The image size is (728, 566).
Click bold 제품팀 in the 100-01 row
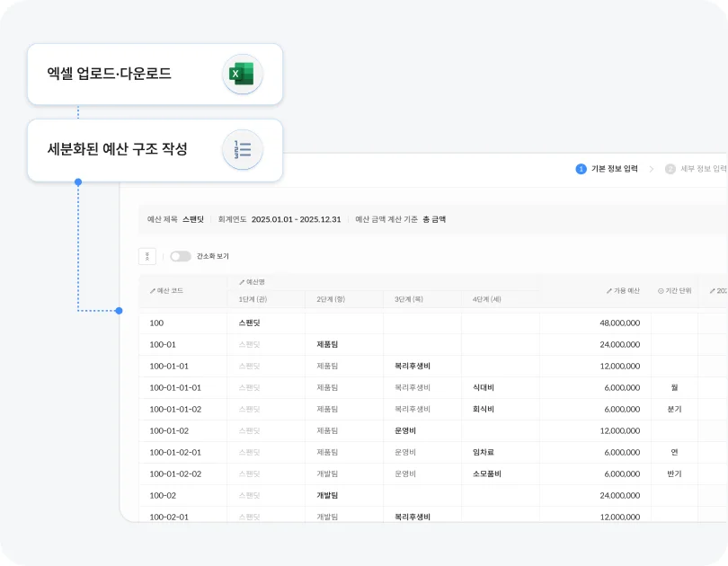click(x=327, y=345)
